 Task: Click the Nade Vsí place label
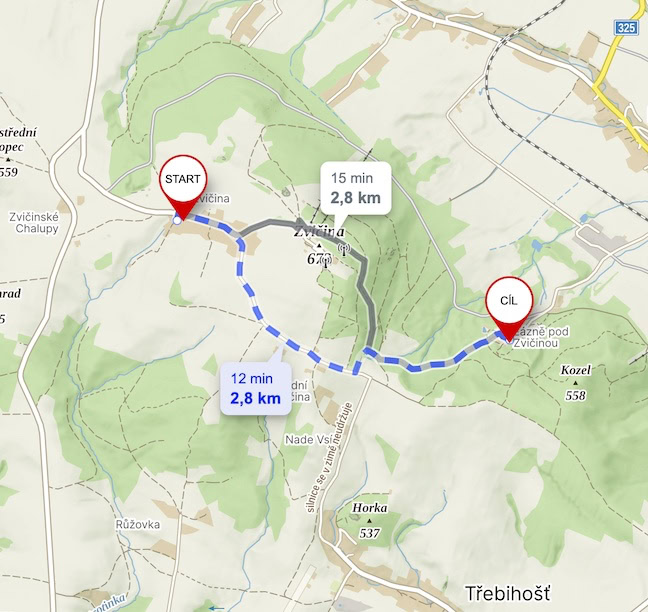[x=309, y=440]
